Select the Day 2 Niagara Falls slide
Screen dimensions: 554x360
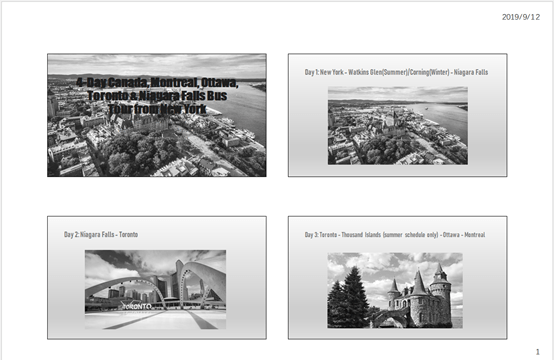point(157,278)
